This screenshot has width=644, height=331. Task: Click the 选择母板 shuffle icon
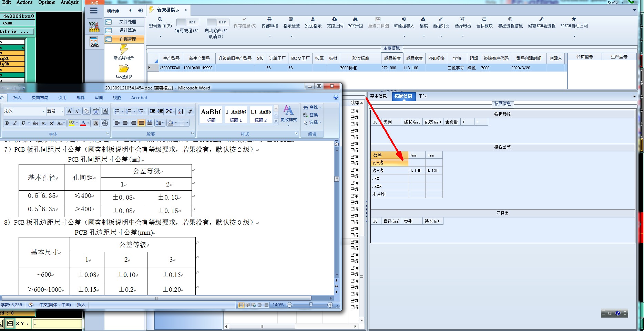pos(462,19)
